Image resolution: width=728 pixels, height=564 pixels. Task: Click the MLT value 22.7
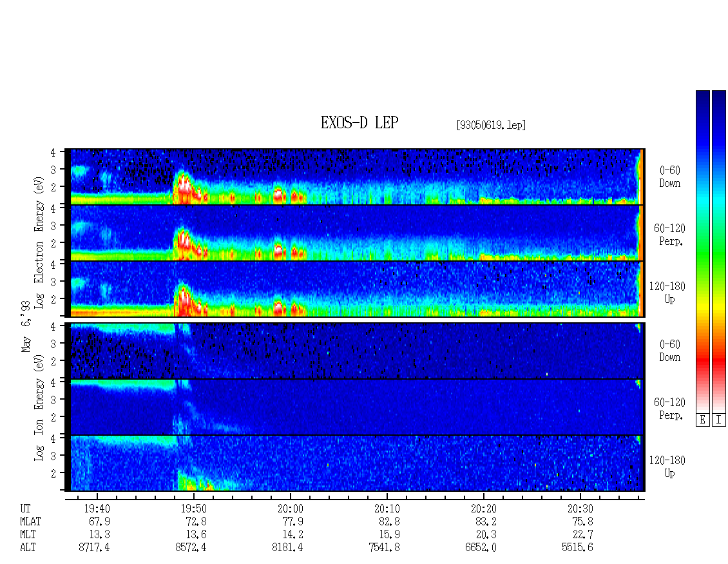(x=582, y=535)
